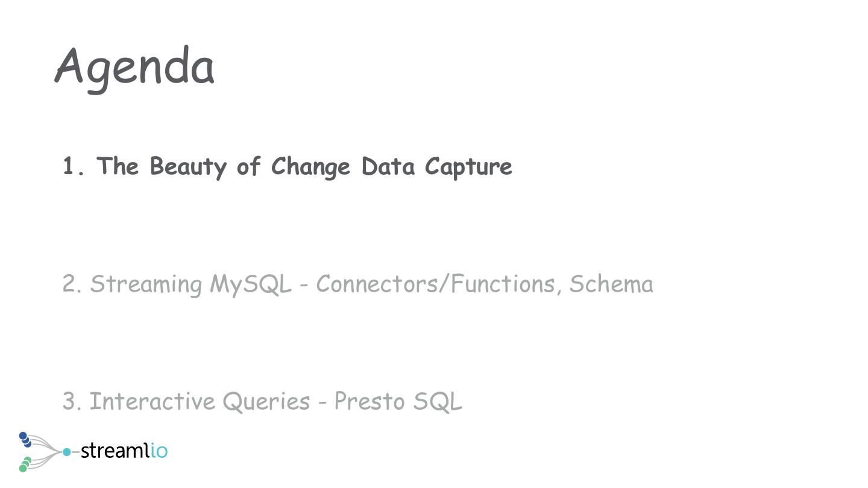The height and width of the screenshot is (488, 868).
Task: Click the teal "io" letters in streamlio
Action: [x=159, y=451]
